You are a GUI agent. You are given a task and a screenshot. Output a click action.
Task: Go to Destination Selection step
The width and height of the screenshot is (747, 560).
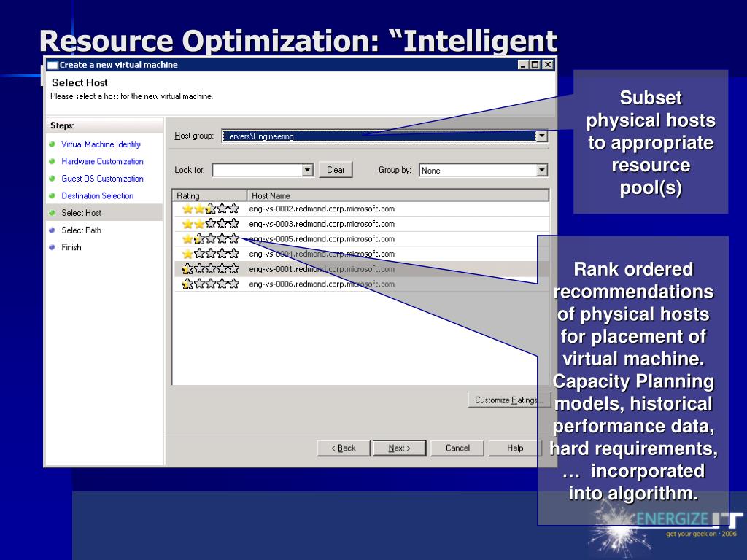[98, 195]
